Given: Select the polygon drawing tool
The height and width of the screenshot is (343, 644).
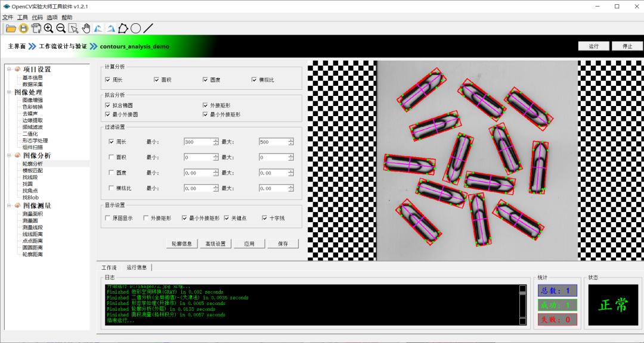Looking at the screenshot, I should (x=123, y=29).
